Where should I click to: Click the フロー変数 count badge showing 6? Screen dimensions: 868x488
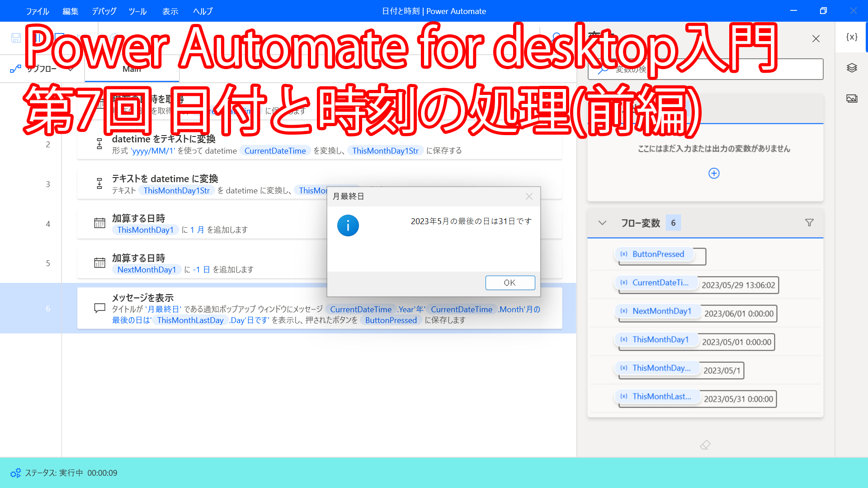[673, 223]
